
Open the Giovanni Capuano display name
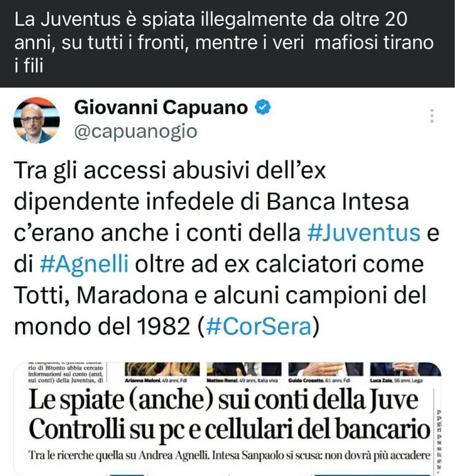point(161,108)
